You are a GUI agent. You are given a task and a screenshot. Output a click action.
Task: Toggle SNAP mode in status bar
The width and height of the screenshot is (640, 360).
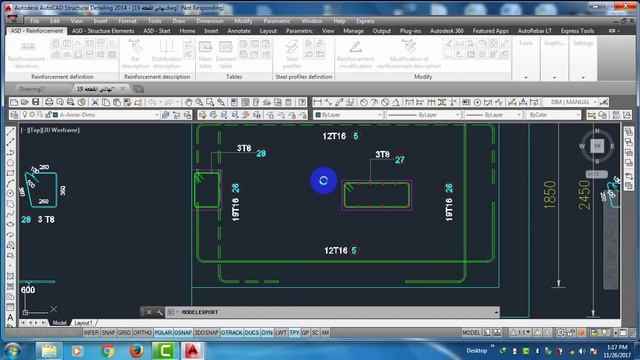(108, 333)
